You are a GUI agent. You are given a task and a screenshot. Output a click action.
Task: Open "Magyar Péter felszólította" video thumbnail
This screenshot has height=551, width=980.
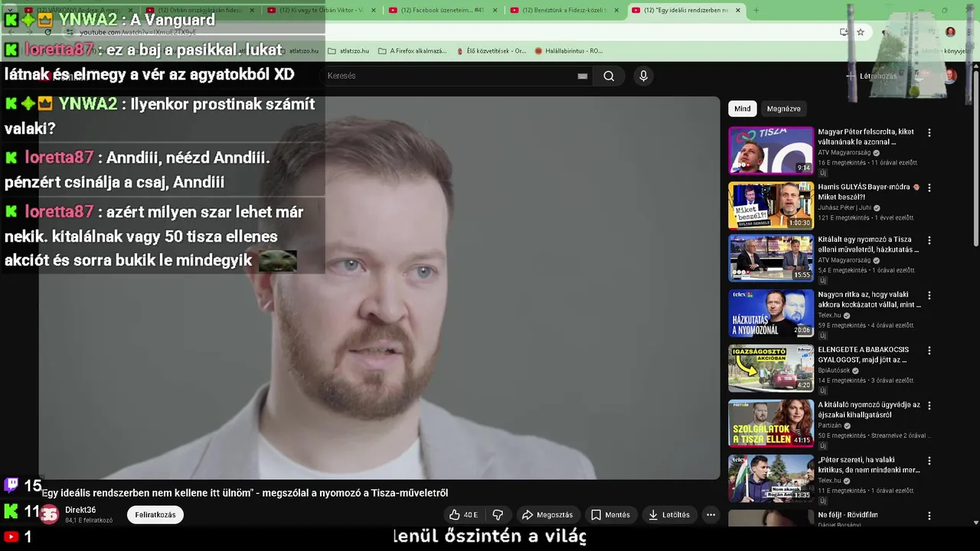coord(771,151)
